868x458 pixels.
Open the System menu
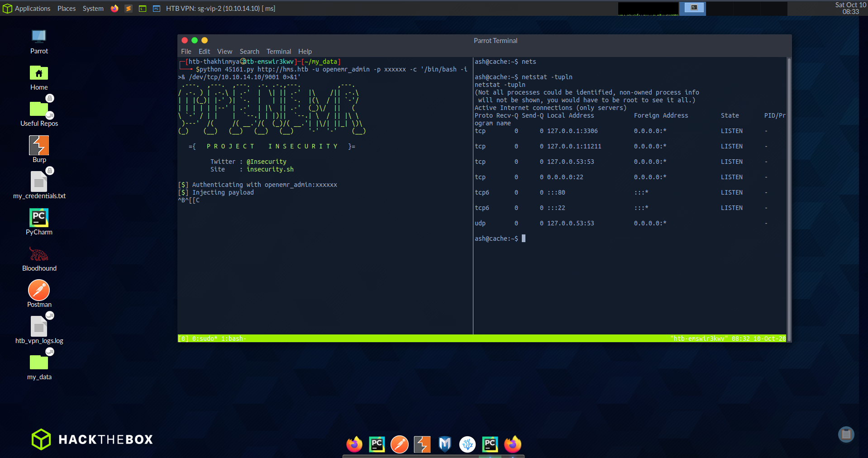point(93,8)
